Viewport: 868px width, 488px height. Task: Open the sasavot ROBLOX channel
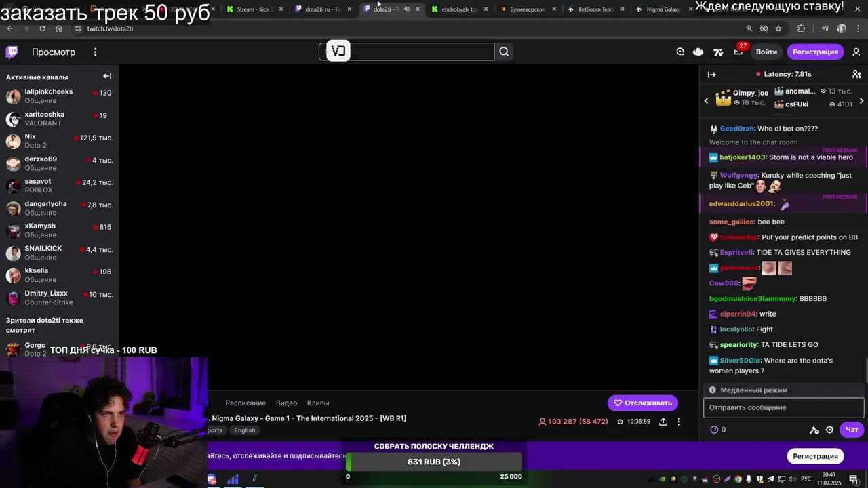60,186
